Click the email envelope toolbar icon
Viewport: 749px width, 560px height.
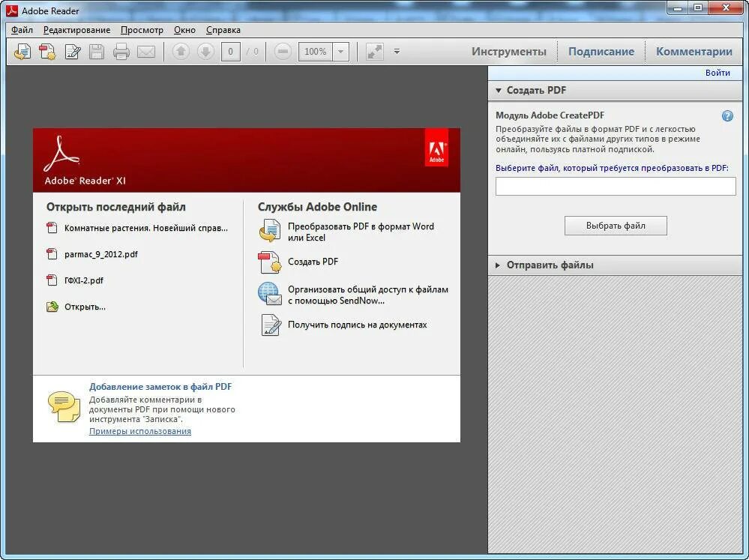click(x=145, y=51)
